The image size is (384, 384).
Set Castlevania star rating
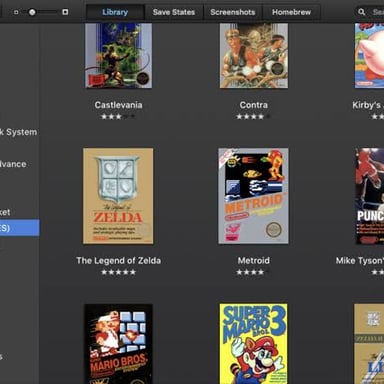pyautogui.click(x=118, y=117)
